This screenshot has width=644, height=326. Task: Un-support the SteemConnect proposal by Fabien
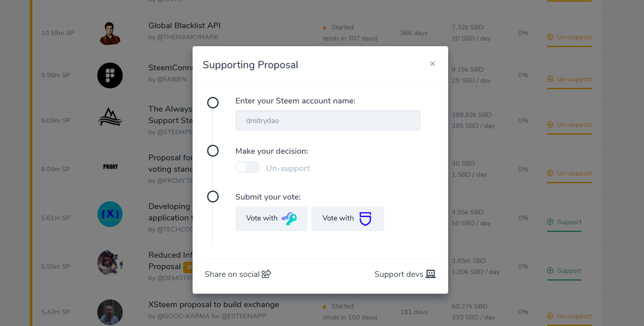(569, 79)
